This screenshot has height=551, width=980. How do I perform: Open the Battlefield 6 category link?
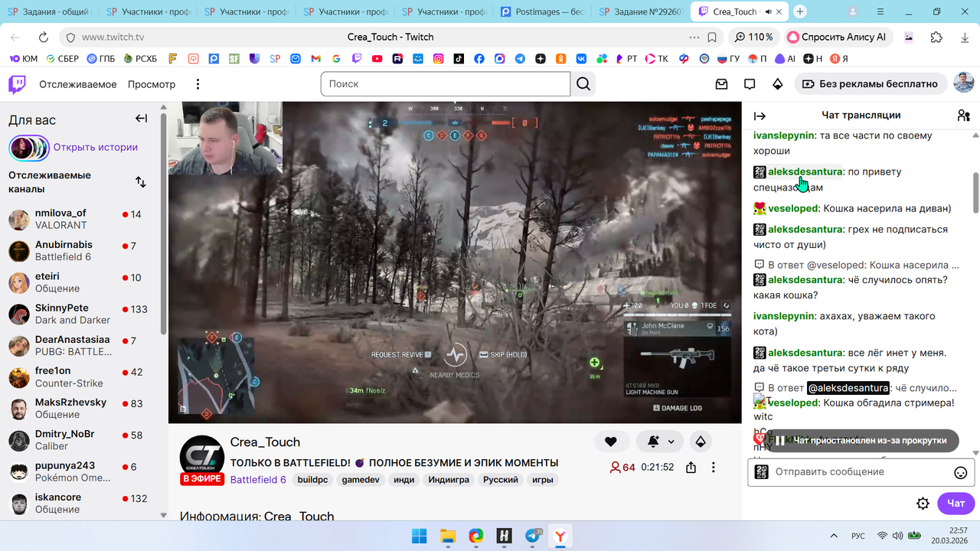pos(258,480)
